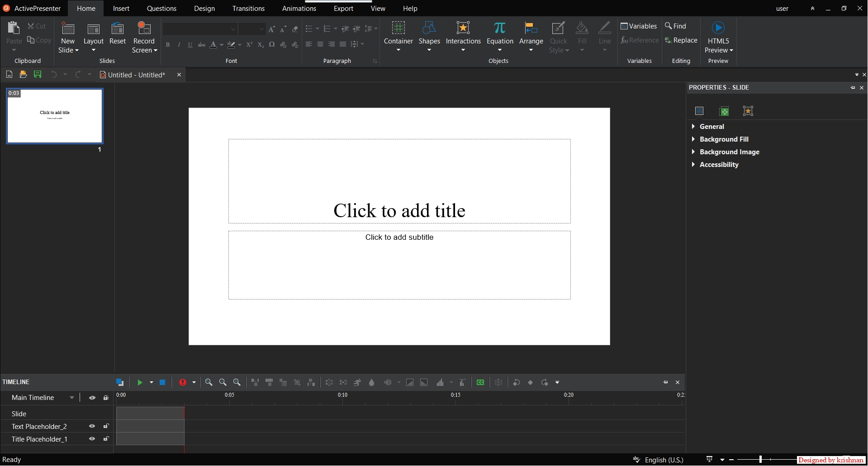
Task: Toggle lock on Text Placeholder_2
Action: (106, 426)
